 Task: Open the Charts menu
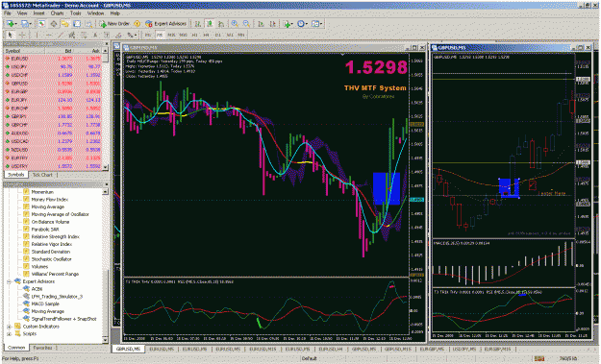[x=57, y=13]
